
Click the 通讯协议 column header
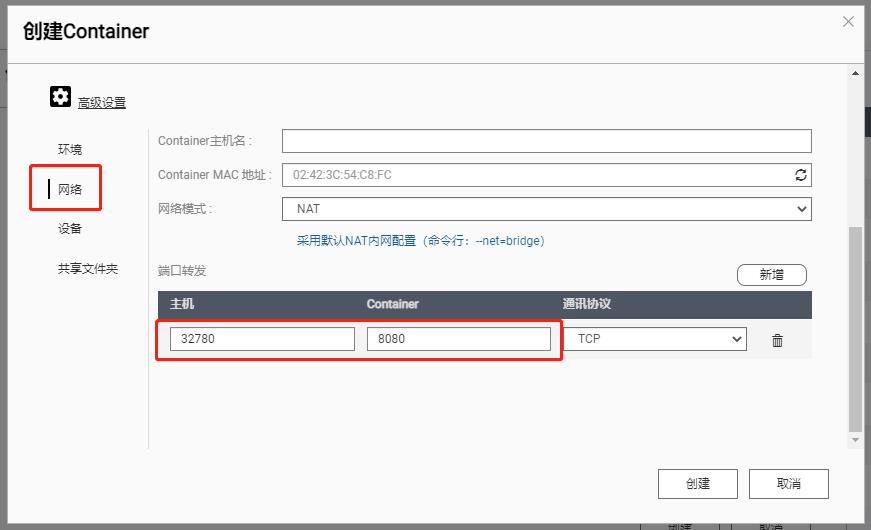tap(587, 304)
